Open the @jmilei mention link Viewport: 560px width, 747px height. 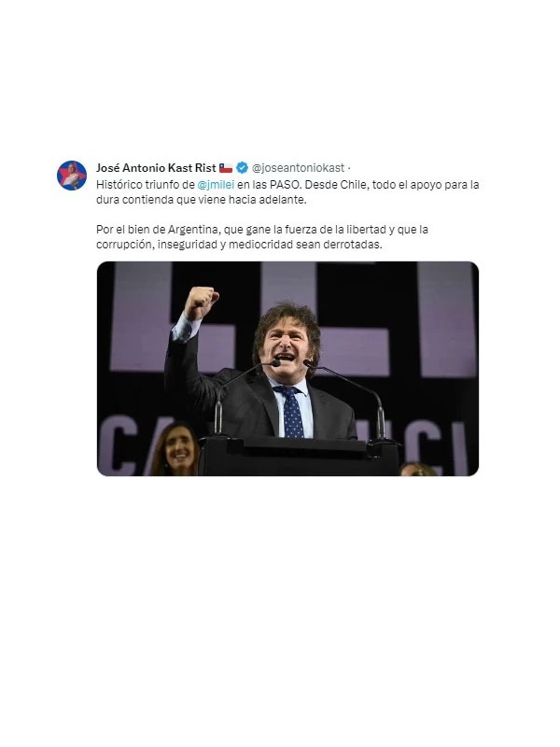(216, 184)
